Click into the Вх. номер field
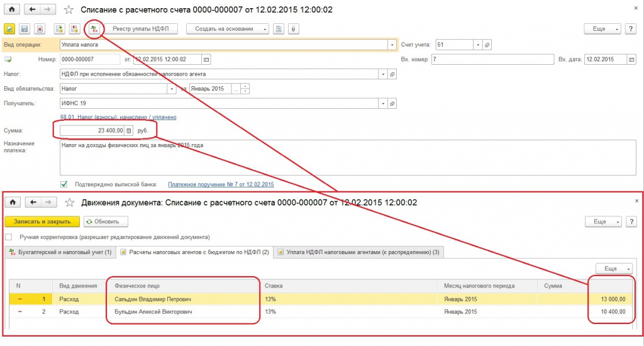Image resolution: width=644 pixels, height=346 pixels. coord(492,60)
